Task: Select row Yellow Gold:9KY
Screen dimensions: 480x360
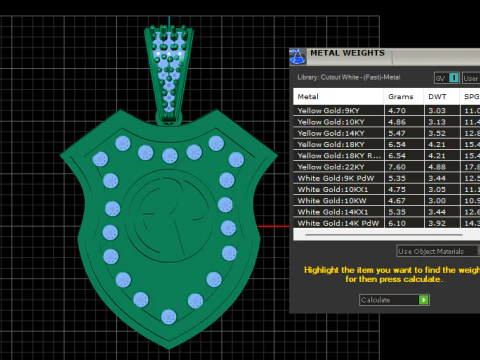Action: tap(387, 111)
